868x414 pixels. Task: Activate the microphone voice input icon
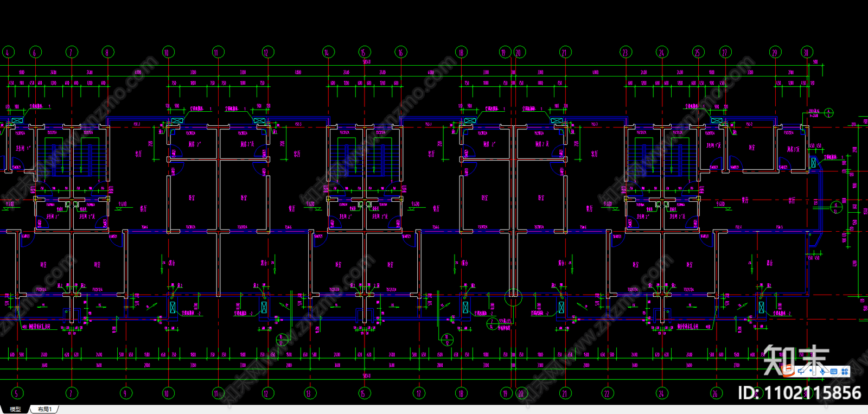(x=822, y=371)
